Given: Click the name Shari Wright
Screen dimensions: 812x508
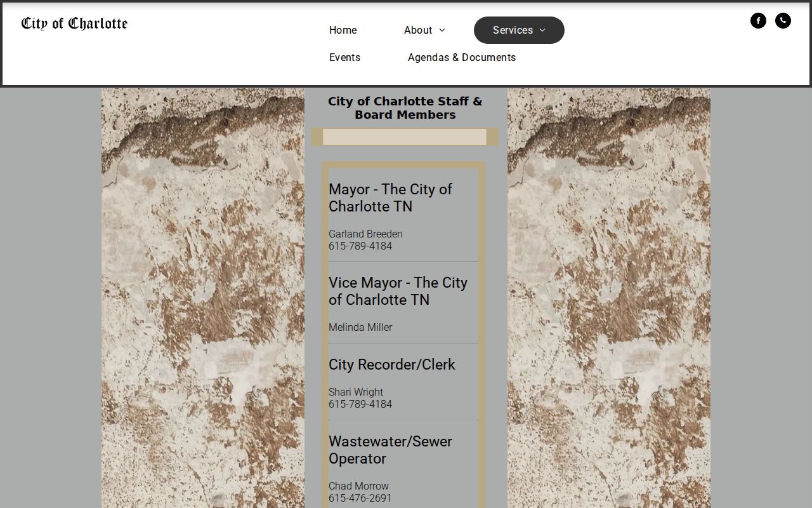Looking at the screenshot, I should tap(356, 392).
